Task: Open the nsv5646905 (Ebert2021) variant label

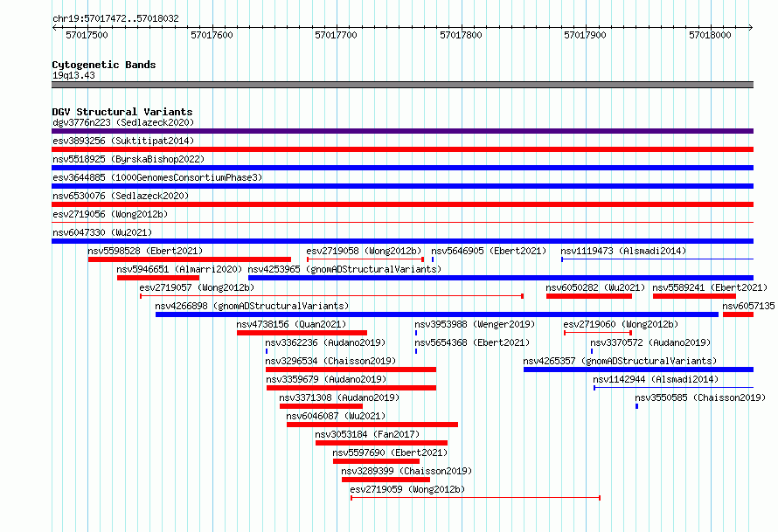Action: (489, 251)
